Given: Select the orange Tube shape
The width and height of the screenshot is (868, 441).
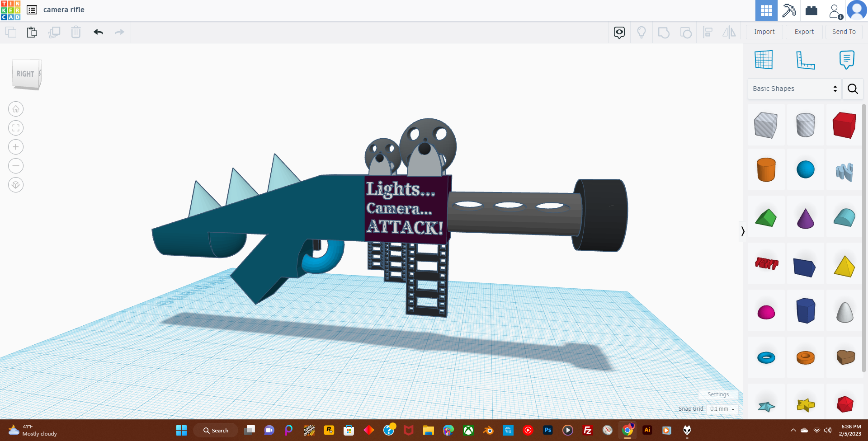Looking at the screenshot, I should [x=805, y=358].
